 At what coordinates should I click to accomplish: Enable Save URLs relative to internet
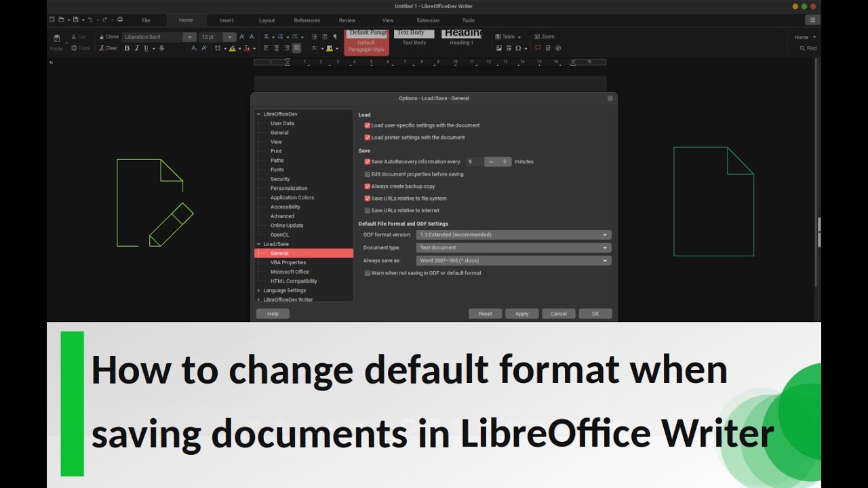pyautogui.click(x=368, y=211)
